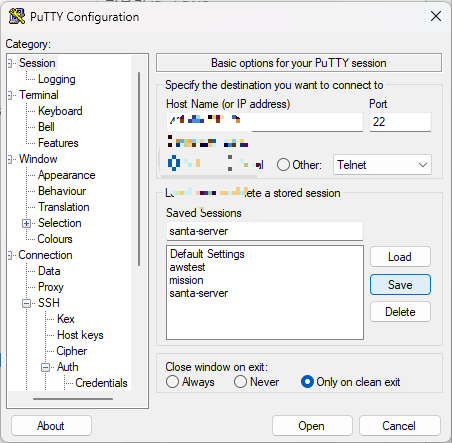Open the Behaviour settings
The image size is (452, 443).
[62, 191]
